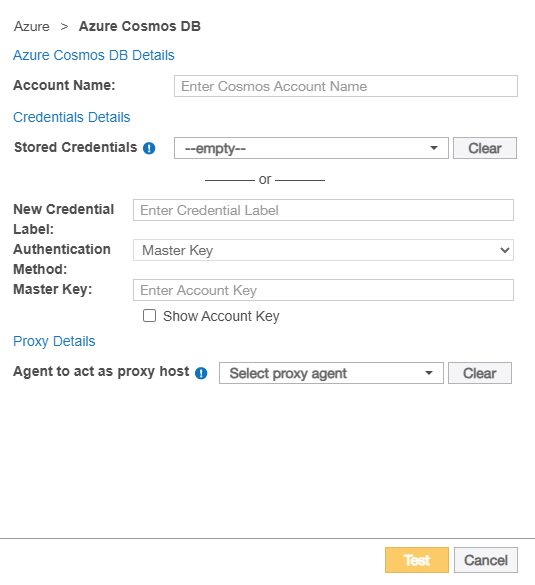Clear the proxy agent selection
This screenshot has height=585, width=535.
click(480, 373)
